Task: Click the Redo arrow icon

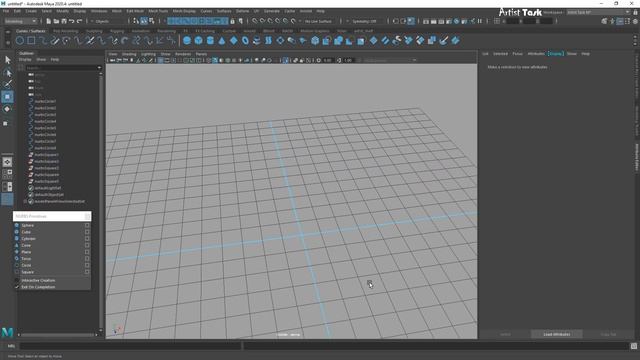Action: point(80,21)
